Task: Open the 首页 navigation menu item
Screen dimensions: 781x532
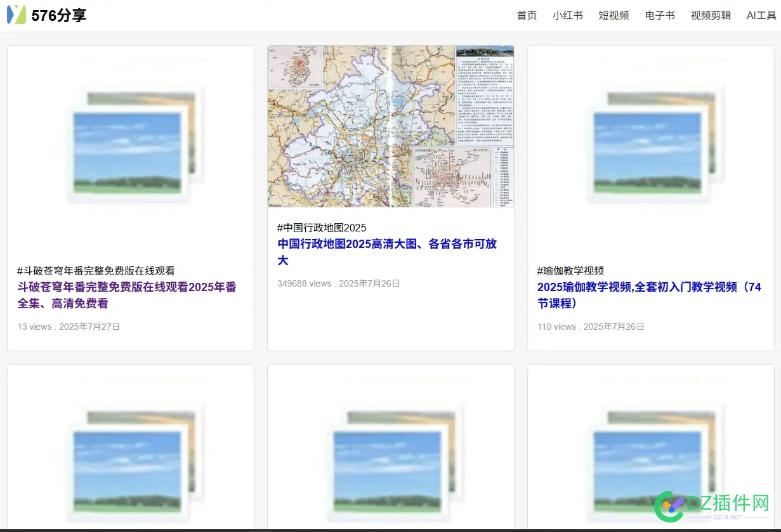Action: click(526, 15)
